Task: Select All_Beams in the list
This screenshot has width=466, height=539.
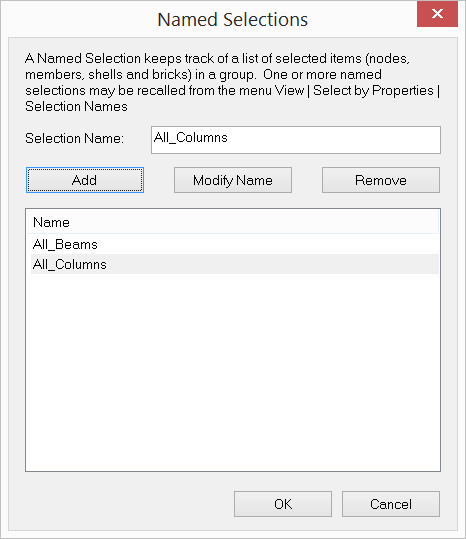Action: (65, 244)
